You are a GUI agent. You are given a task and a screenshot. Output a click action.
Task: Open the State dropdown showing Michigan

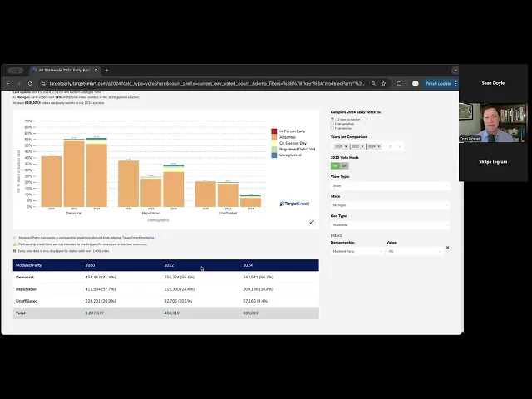[390, 205]
